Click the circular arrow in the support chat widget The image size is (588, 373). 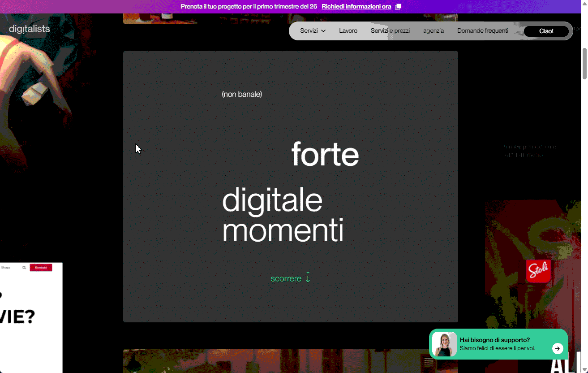coord(558,348)
